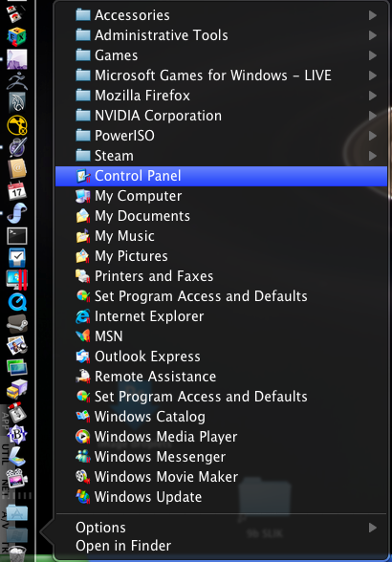Open the stacked screens dock icon
Viewport: 392px width, 562px height.
tap(17, 368)
